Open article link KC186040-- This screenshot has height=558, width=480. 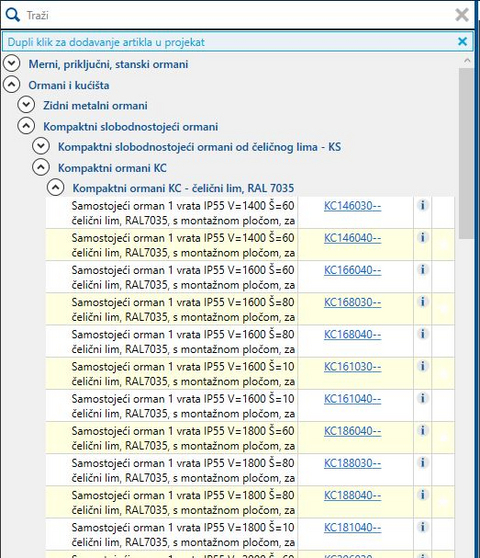point(352,431)
